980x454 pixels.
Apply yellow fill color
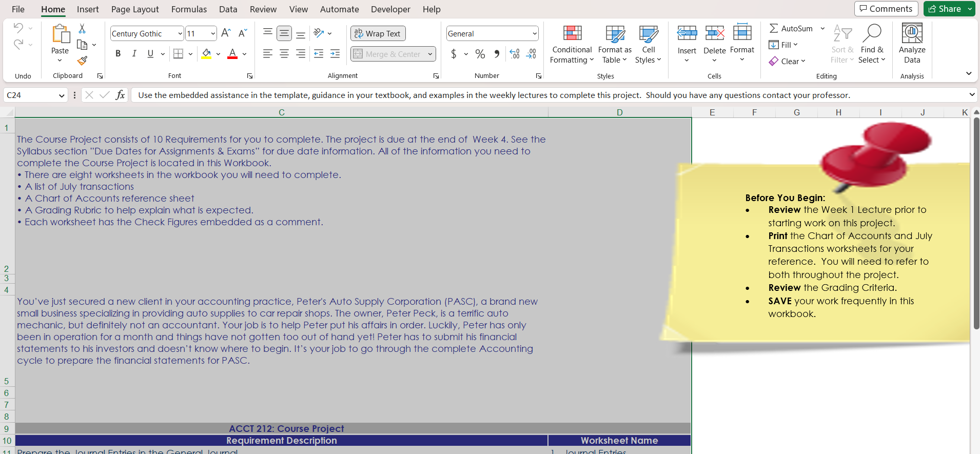click(x=206, y=54)
